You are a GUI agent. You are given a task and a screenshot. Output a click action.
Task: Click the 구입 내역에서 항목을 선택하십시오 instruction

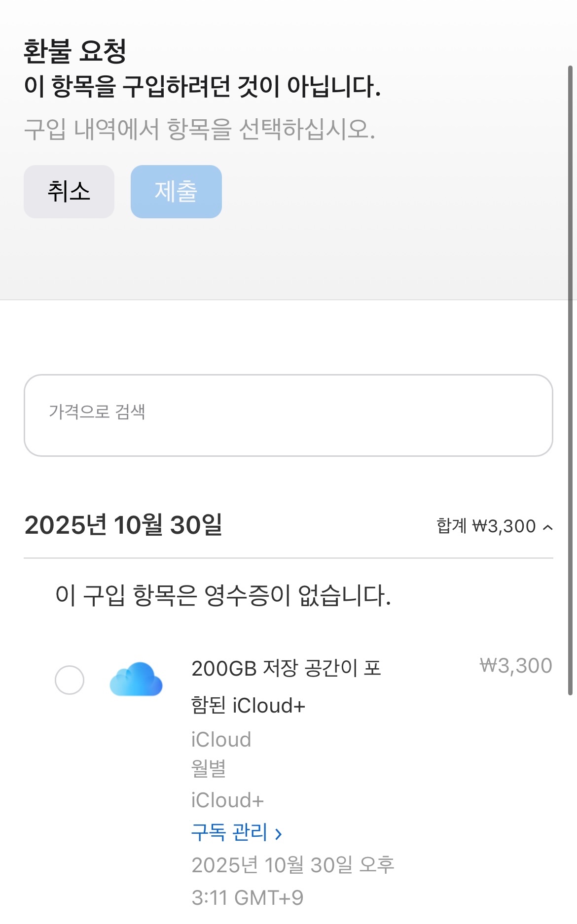199,129
